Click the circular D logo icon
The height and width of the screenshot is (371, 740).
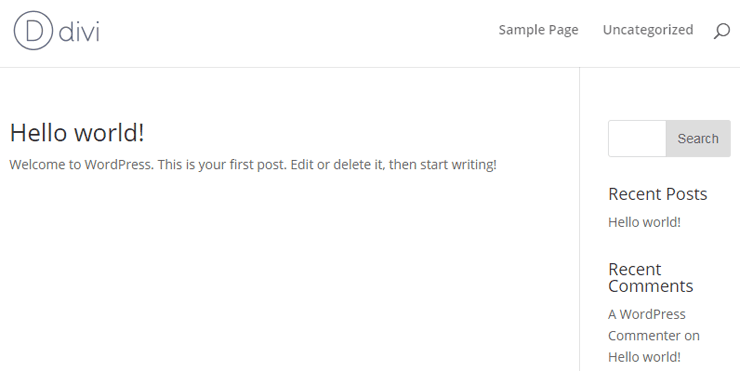pos(33,31)
